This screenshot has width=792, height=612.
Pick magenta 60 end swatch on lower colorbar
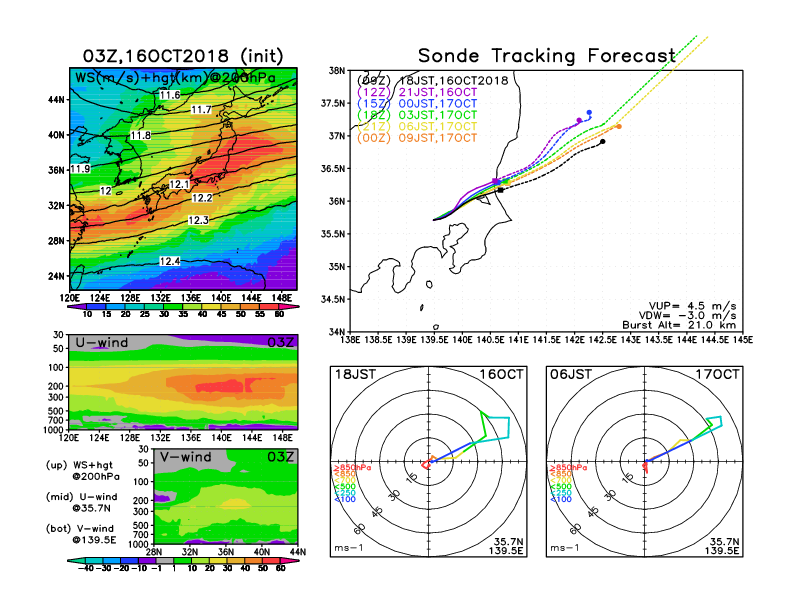(x=289, y=560)
